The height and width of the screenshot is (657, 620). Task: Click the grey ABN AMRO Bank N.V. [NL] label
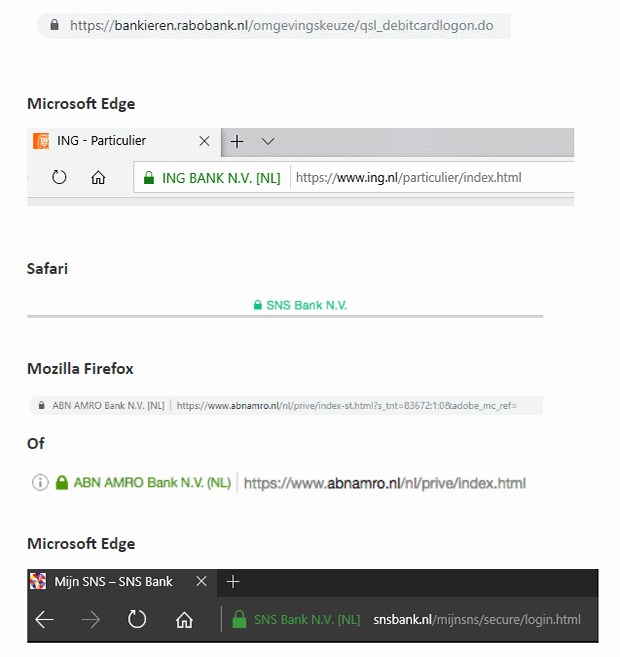(x=108, y=406)
